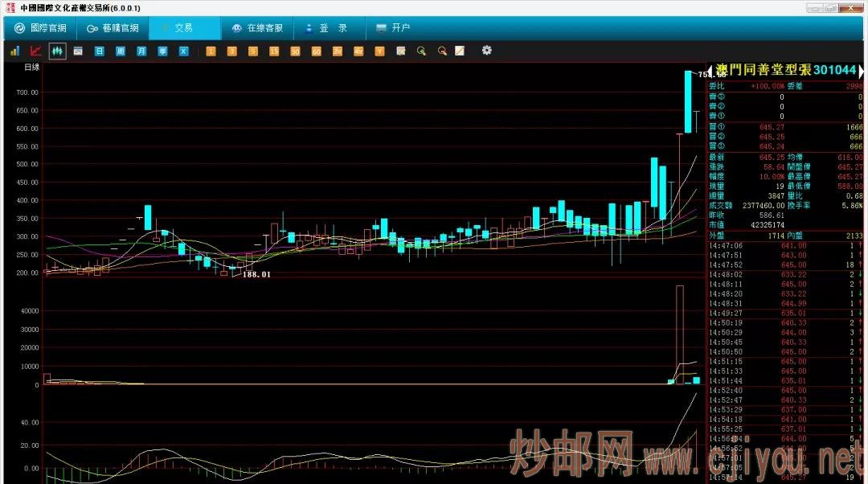Open the 在線客服 tab
Image resolution: width=868 pixels, height=484 pixels.
point(257,27)
